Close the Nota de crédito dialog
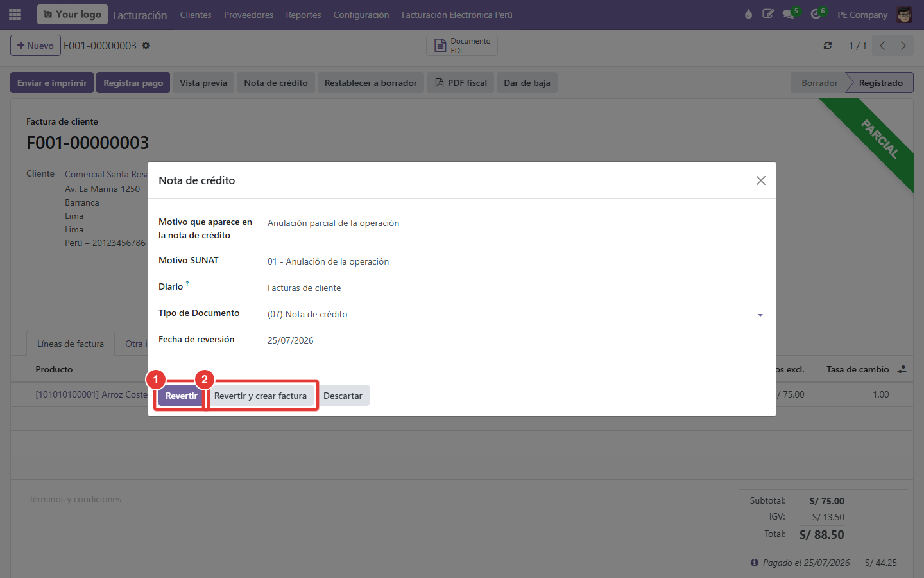Image resolution: width=924 pixels, height=578 pixels. coord(761,180)
